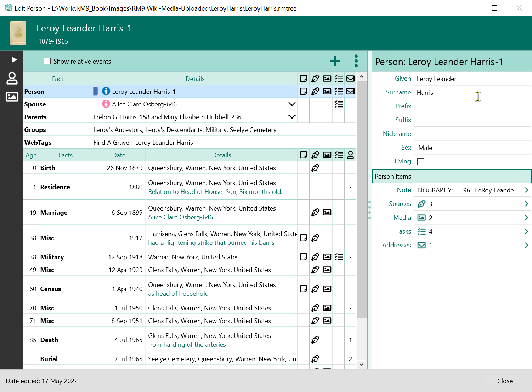Select the Death fact row

click(x=189, y=340)
